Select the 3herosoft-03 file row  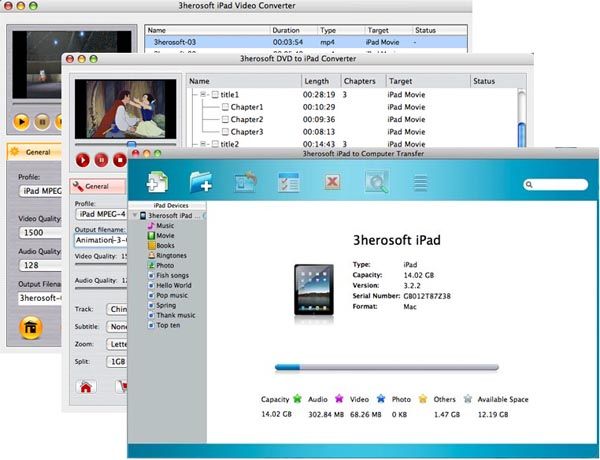[x=306, y=42]
